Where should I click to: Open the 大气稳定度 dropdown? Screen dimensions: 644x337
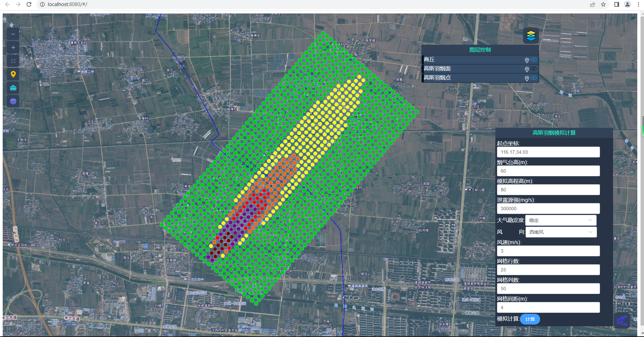point(561,220)
